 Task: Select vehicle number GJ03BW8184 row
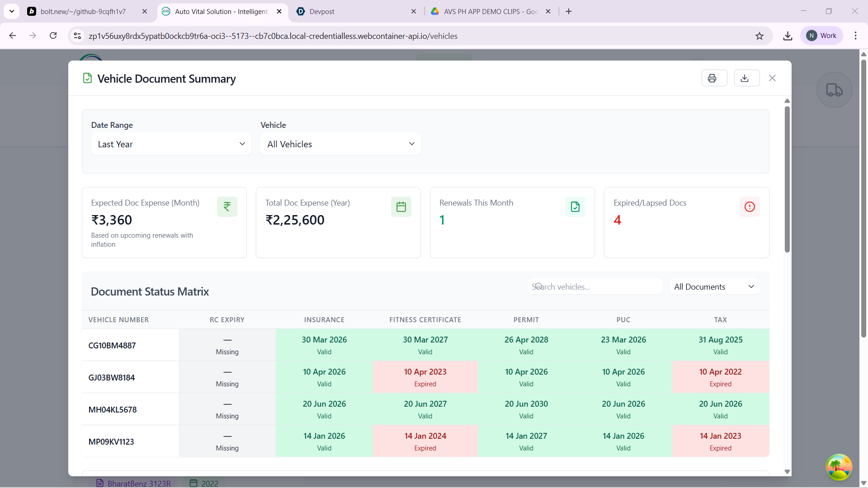point(112,378)
